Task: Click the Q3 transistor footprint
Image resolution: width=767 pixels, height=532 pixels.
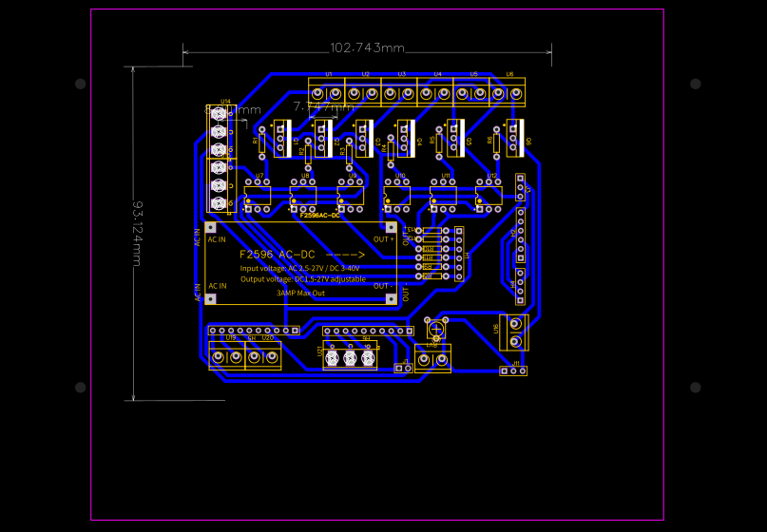Action: (364, 139)
